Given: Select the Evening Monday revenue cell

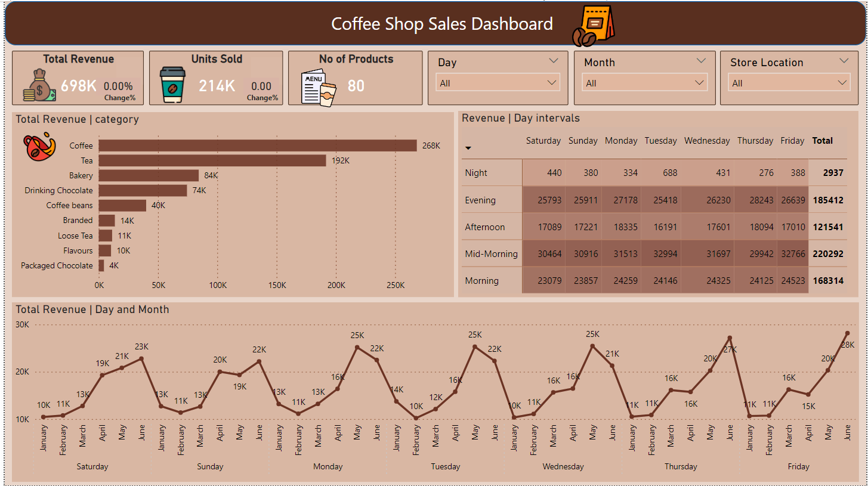Looking at the screenshot, I should [622, 200].
